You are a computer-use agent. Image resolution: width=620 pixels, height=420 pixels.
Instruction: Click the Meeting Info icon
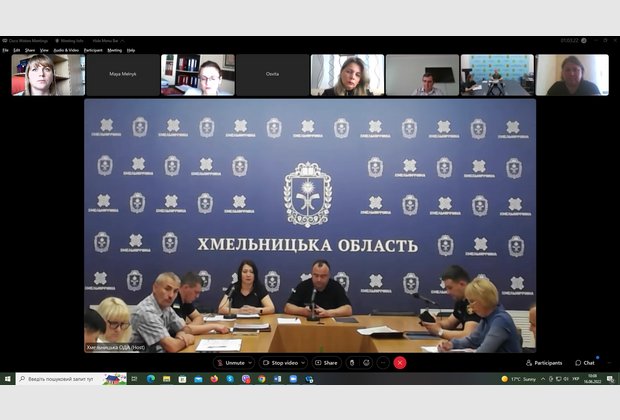63,41
